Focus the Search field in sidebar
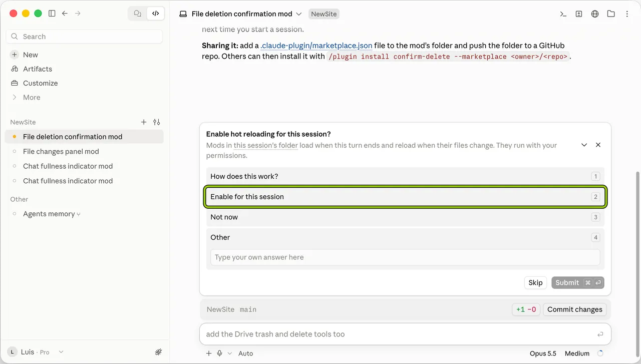Screen dimensions: 641x364 (x=84, y=37)
